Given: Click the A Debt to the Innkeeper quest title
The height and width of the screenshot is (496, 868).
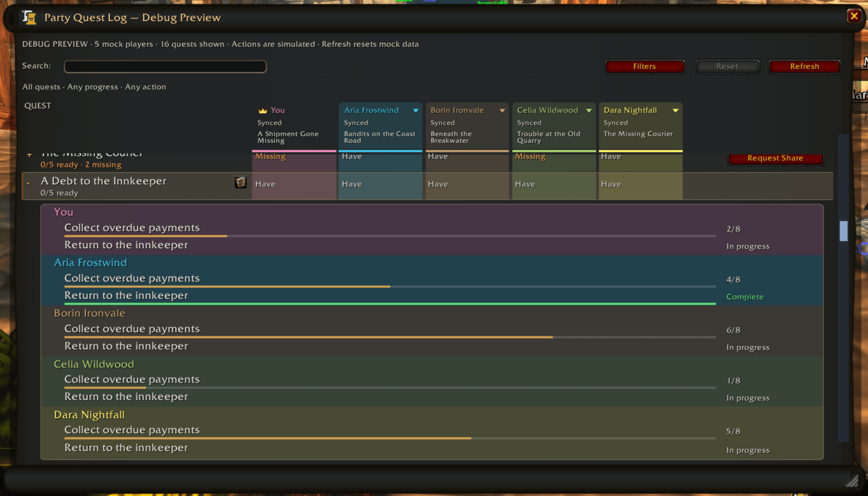Looking at the screenshot, I should point(104,181).
